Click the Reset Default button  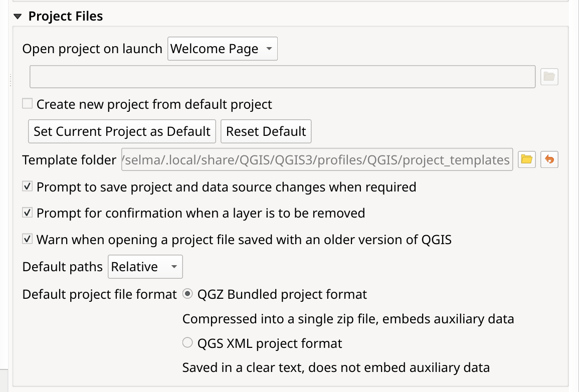tap(266, 131)
